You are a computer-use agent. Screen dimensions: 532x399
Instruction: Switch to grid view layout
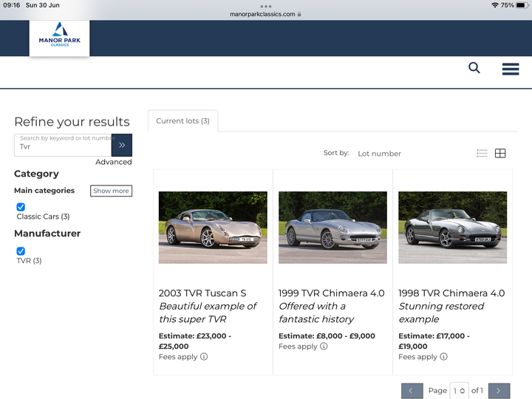tap(500, 154)
